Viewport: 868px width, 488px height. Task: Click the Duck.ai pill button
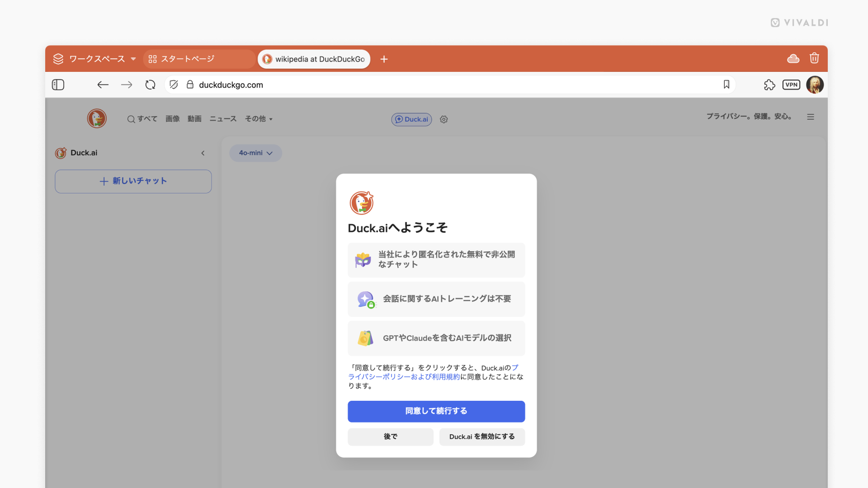coord(411,119)
